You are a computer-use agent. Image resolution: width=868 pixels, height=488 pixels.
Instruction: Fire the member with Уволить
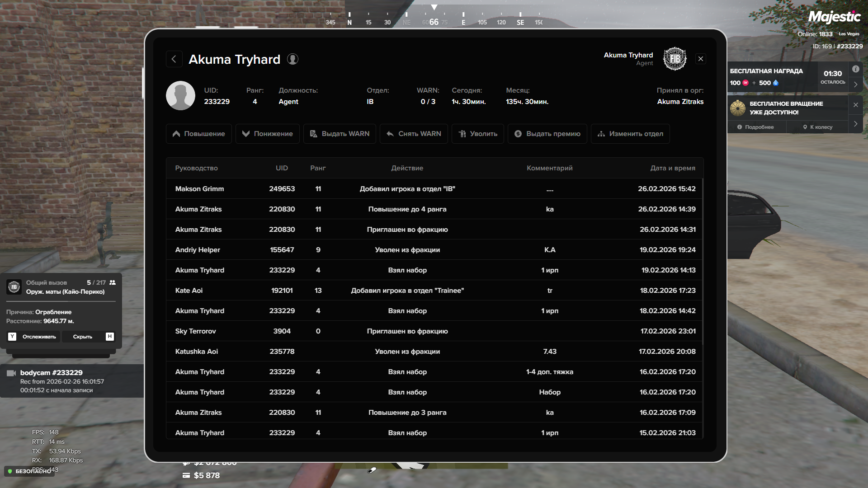click(477, 134)
